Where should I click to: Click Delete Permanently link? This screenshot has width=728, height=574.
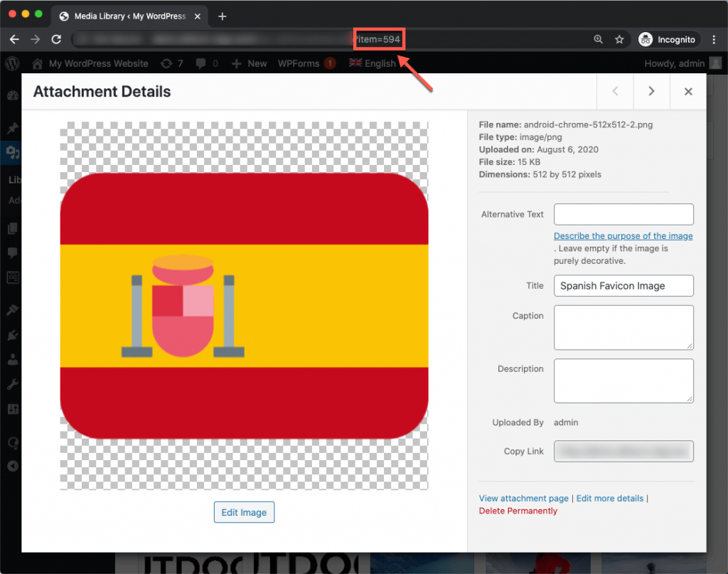tap(518, 511)
